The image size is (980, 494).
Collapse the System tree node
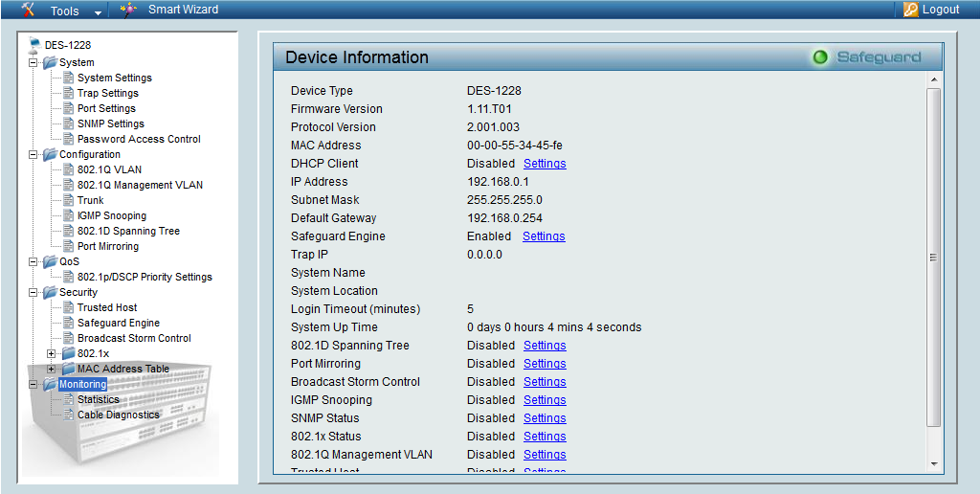33,62
